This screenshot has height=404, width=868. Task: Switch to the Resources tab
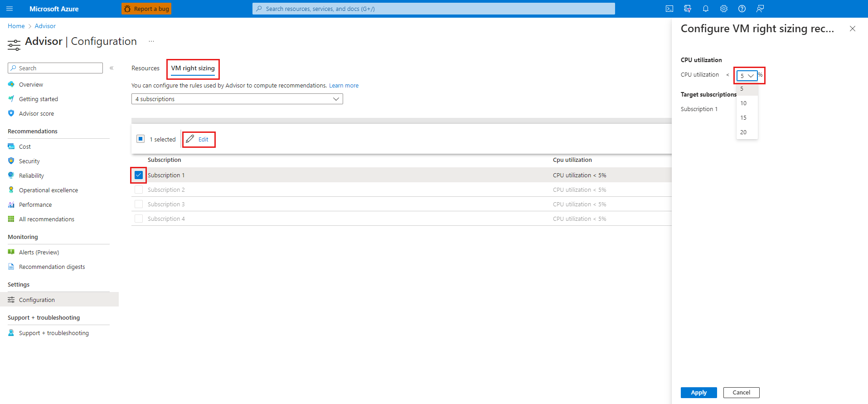point(145,68)
